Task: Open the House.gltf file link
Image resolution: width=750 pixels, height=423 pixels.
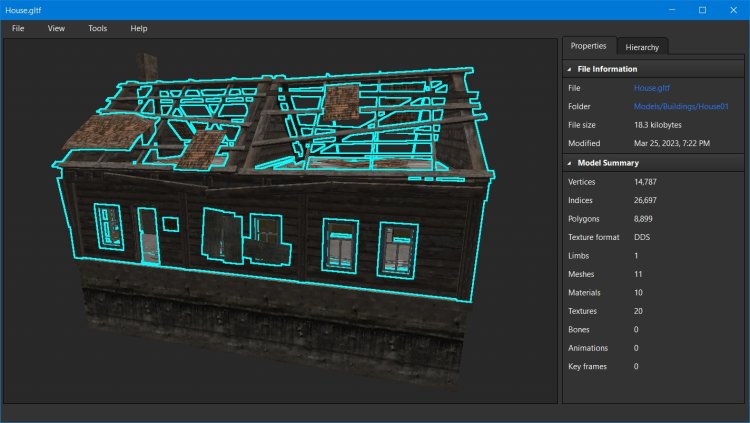Action: tap(654, 88)
